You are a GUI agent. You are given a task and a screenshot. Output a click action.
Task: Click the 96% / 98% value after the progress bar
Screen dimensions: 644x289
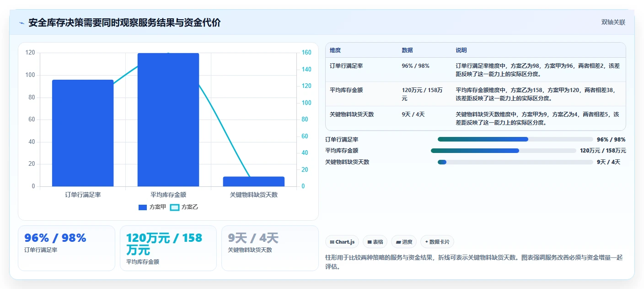(611, 140)
